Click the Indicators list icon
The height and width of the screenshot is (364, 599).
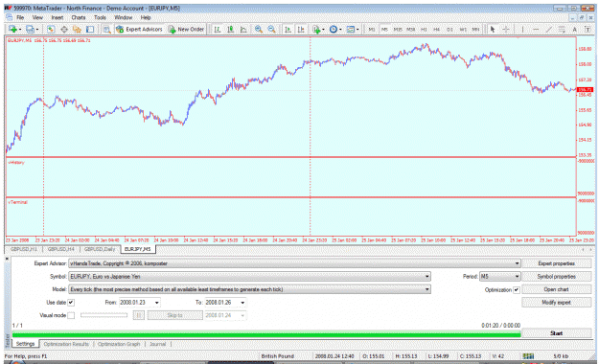(316, 30)
